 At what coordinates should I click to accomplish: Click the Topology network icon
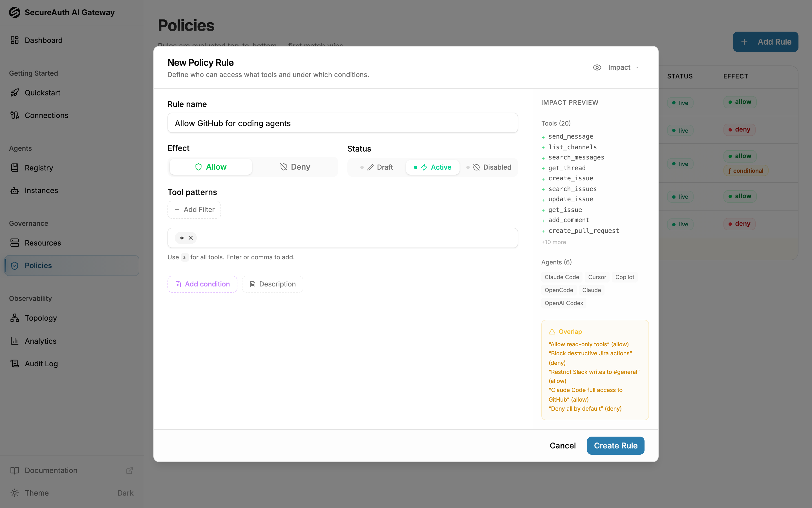tap(14, 318)
